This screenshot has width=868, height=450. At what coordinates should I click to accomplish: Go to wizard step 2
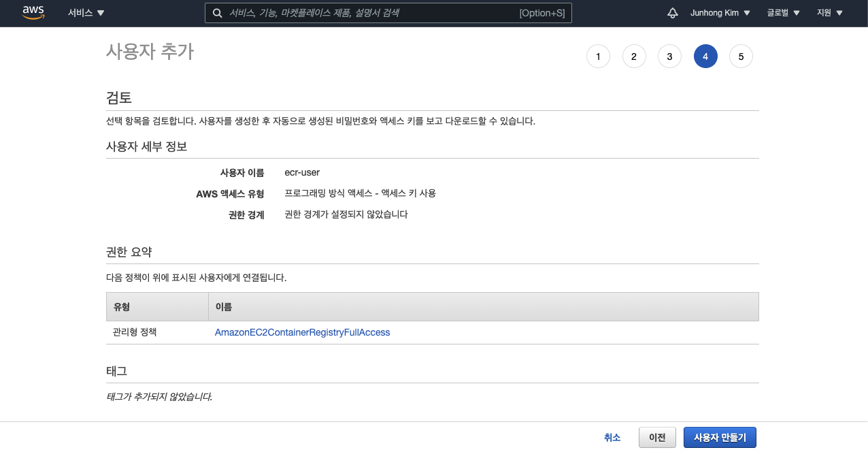pos(634,57)
